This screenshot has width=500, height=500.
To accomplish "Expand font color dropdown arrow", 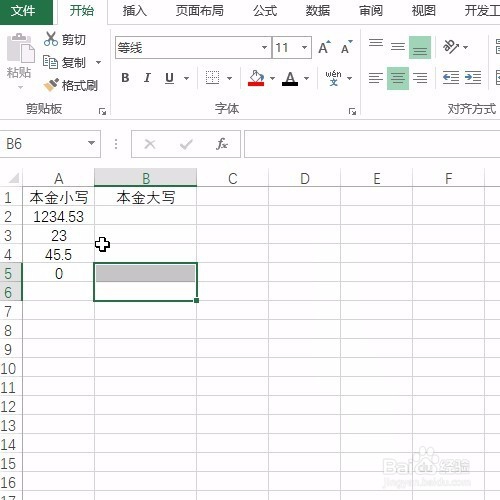I will coord(306,78).
